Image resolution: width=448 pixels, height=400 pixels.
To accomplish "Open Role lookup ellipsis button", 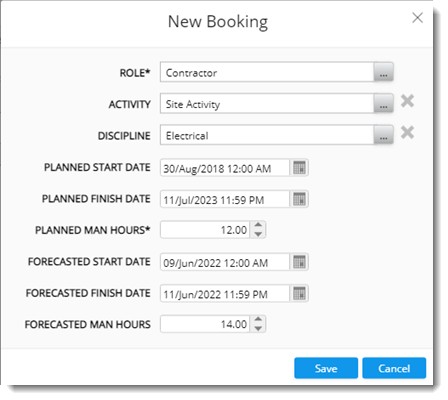I will coord(384,72).
